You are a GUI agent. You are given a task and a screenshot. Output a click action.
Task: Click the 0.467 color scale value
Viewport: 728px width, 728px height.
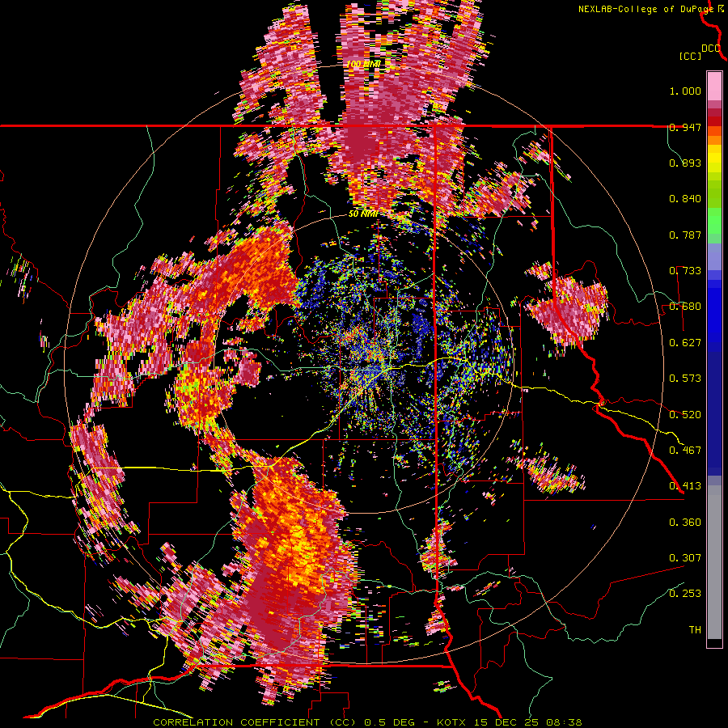point(685,450)
